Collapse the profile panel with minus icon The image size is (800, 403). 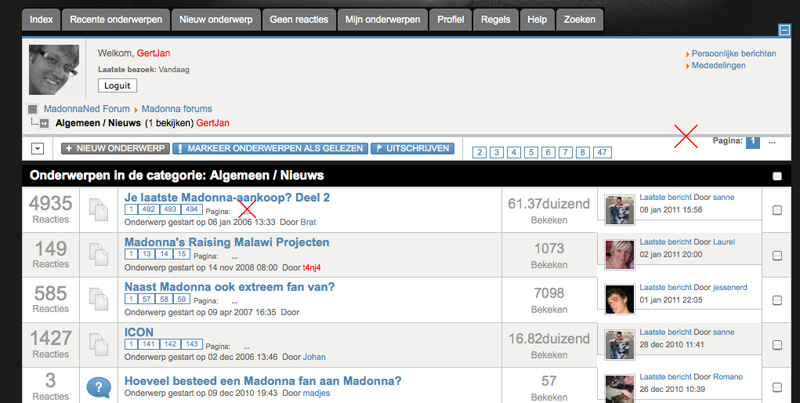(785, 30)
